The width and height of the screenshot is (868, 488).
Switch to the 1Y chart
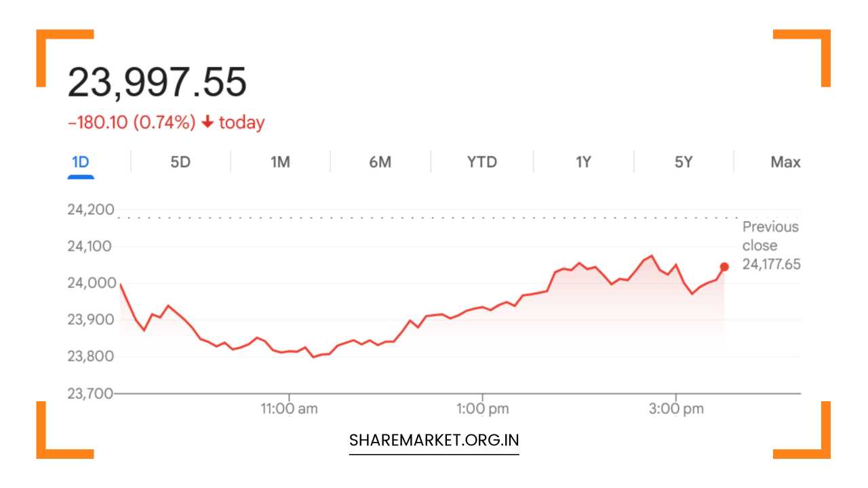582,162
